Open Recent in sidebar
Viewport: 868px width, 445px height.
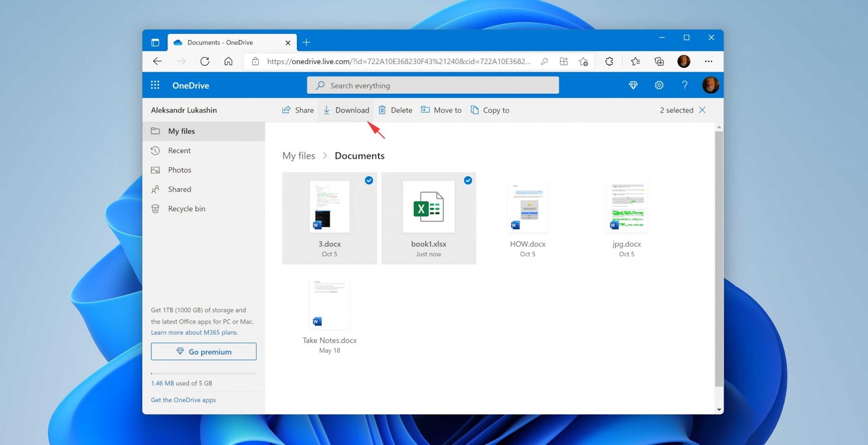pyautogui.click(x=203, y=151)
